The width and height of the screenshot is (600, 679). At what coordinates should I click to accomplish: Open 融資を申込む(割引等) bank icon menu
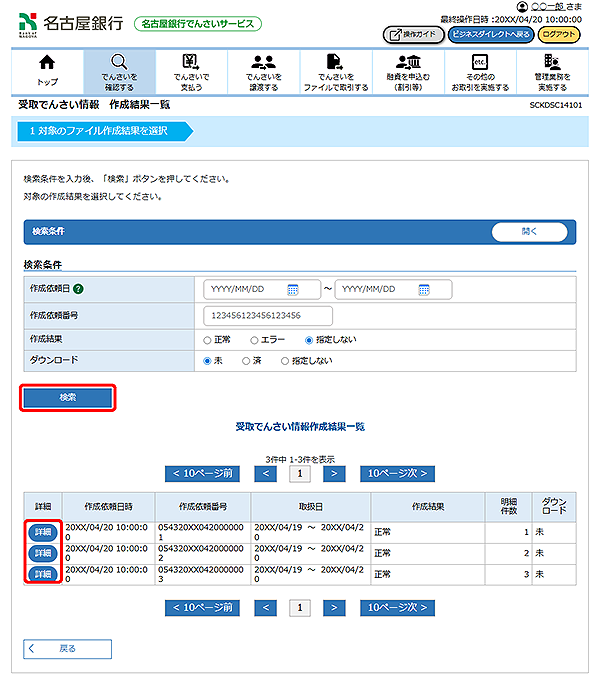pos(407,63)
